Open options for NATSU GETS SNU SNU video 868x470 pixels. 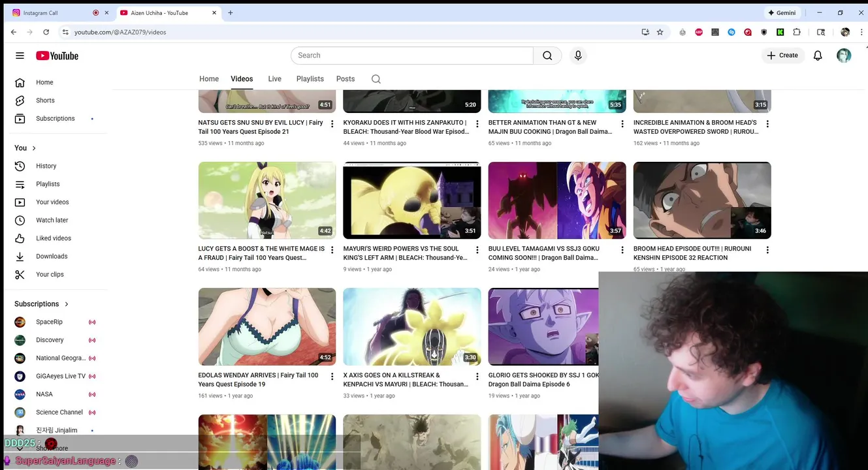point(332,124)
